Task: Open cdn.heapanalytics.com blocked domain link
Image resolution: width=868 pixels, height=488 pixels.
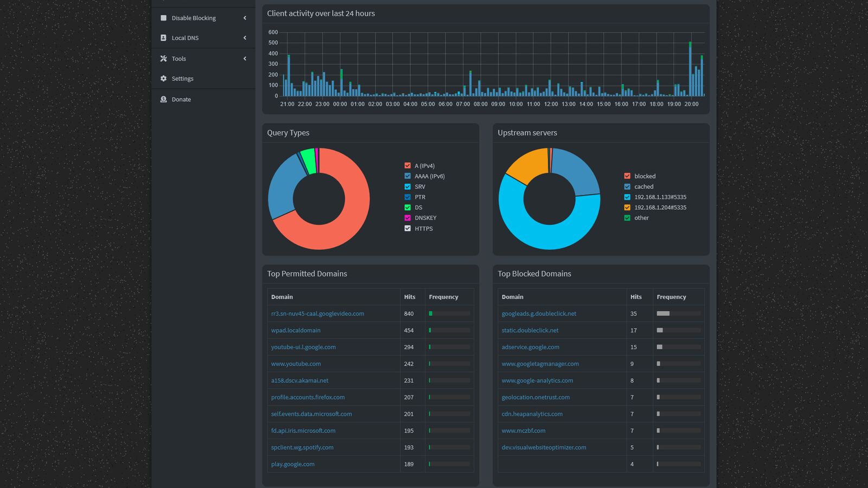Action: 532,414
